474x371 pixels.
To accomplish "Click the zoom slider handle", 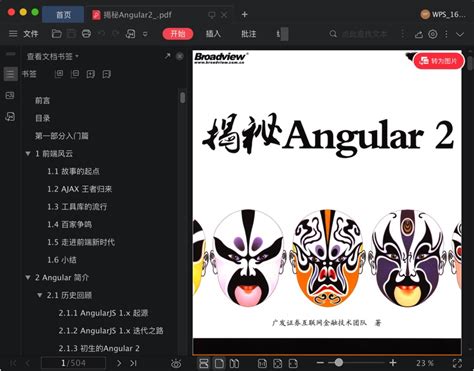I will (x=339, y=362).
